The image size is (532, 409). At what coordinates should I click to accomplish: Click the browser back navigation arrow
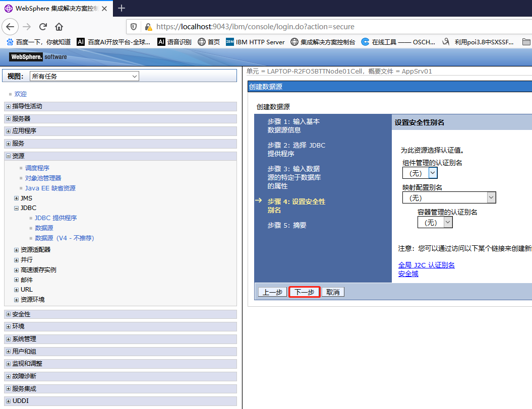click(10, 27)
